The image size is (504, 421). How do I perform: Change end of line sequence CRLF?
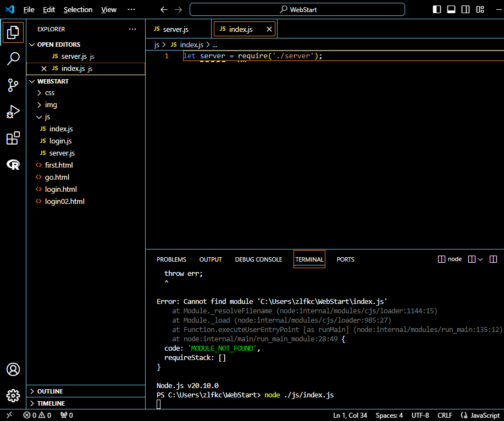[x=445, y=415]
